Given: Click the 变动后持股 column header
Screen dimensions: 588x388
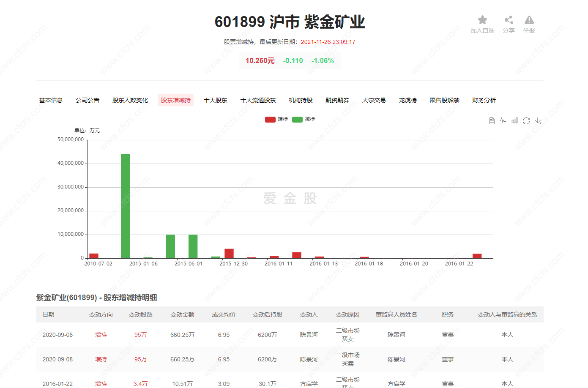Looking at the screenshot, I should click(268, 314).
